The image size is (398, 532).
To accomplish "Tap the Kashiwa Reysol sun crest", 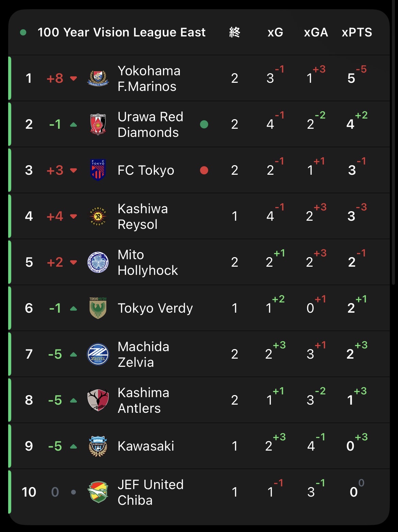I will 98,216.
